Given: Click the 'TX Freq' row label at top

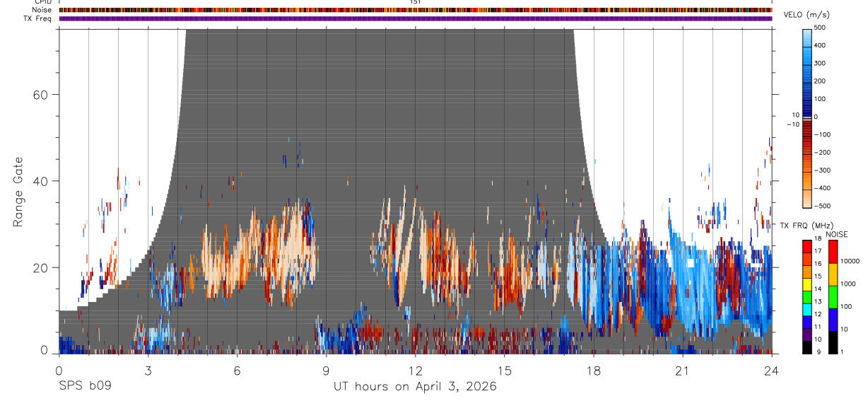Looking at the screenshot, I should pyautogui.click(x=37, y=18).
